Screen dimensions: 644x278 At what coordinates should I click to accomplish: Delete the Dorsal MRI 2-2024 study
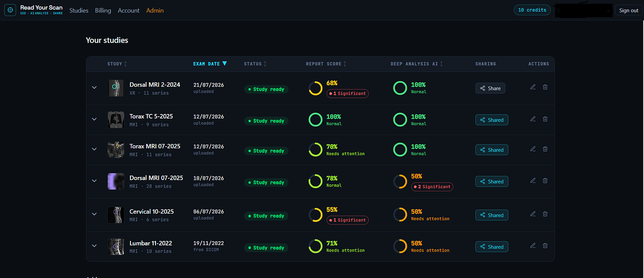tap(545, 87)
